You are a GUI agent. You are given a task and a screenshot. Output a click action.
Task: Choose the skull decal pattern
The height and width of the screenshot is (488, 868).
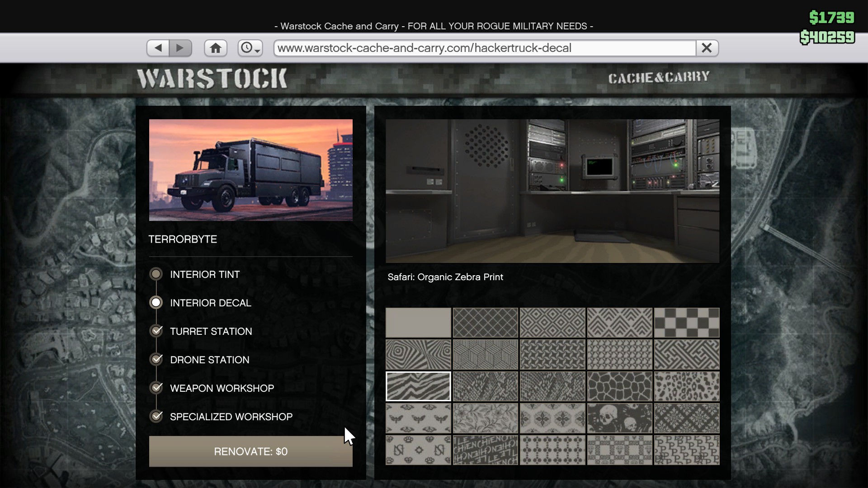click(x=619, y=418)
